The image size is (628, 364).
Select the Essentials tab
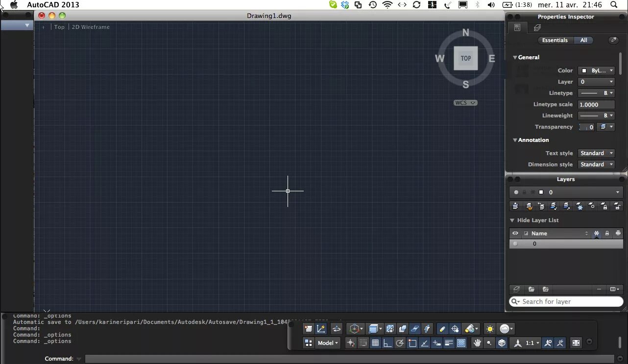(x=555, y=40)
